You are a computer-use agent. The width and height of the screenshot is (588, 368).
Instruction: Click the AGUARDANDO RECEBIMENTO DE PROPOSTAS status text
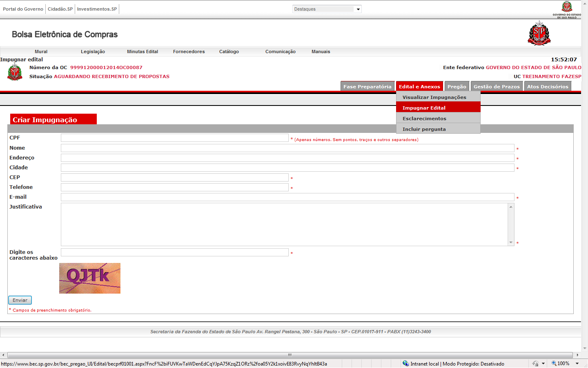click(111, 76)
